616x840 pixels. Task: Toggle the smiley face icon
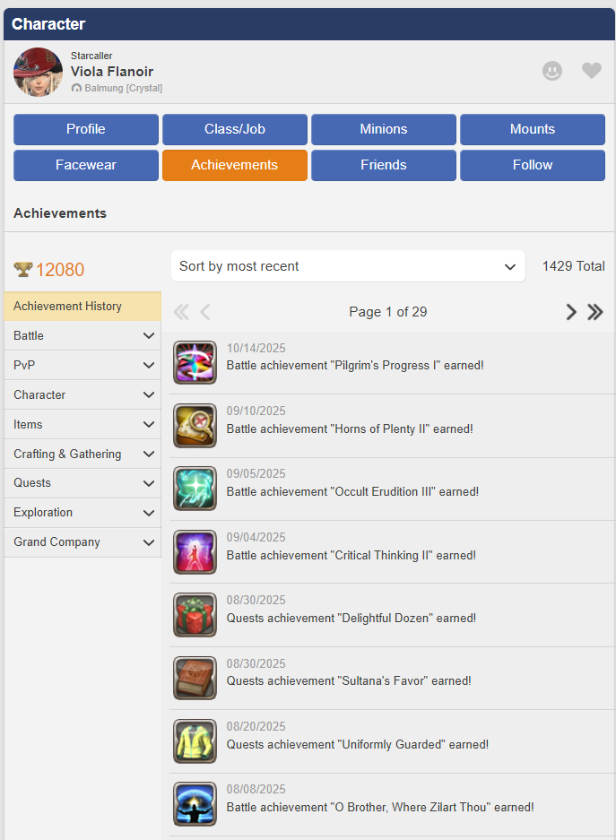[x=552, y=71]
